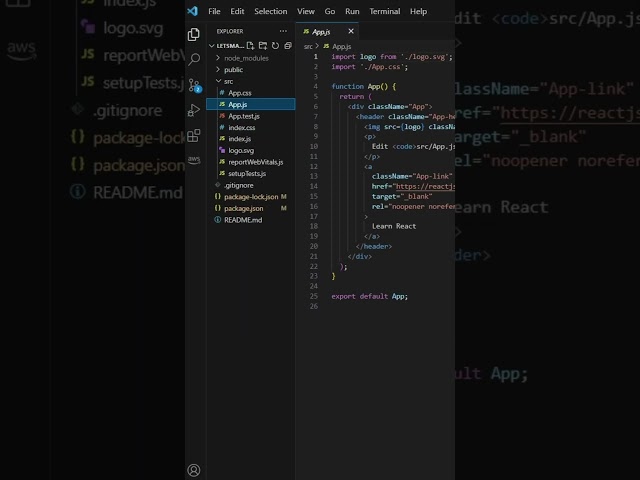Place cursor on 'export default App;' line
This screenshot has width=640, height=480.
click(369, 296)
